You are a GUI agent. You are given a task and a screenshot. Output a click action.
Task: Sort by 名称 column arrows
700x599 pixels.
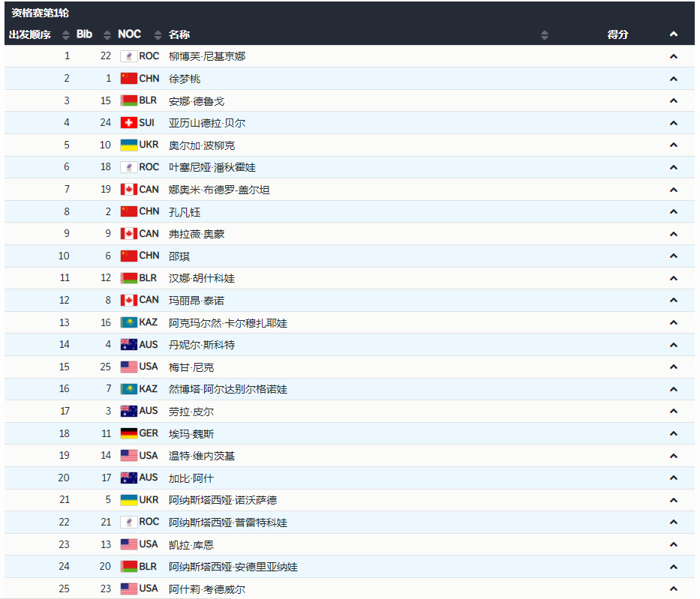(x=545, y=35)
